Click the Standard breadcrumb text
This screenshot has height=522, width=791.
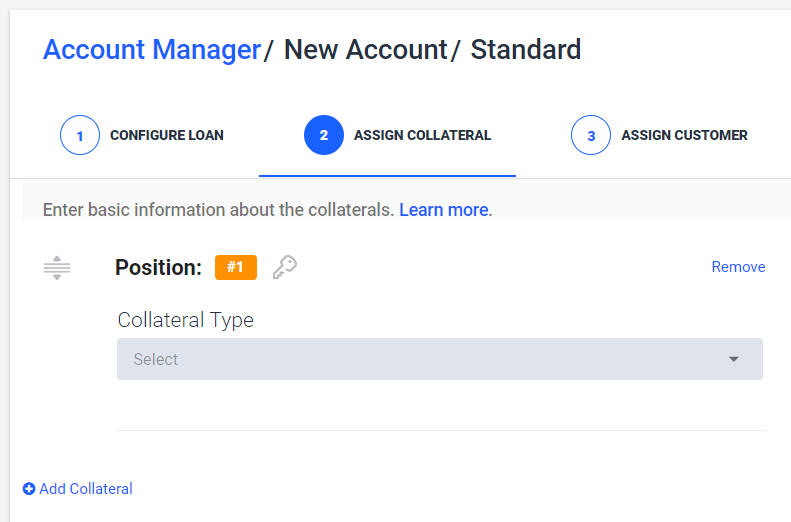point(526,49)
